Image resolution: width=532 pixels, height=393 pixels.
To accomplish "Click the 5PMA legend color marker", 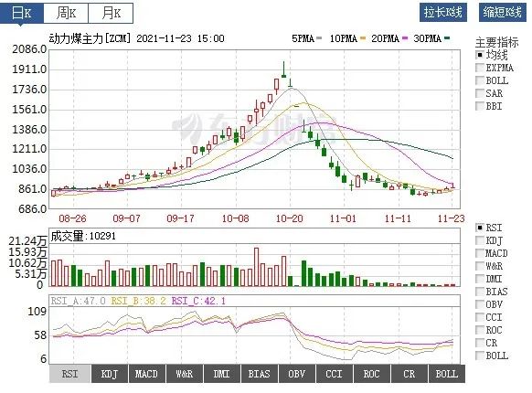I will pos(319,38).
